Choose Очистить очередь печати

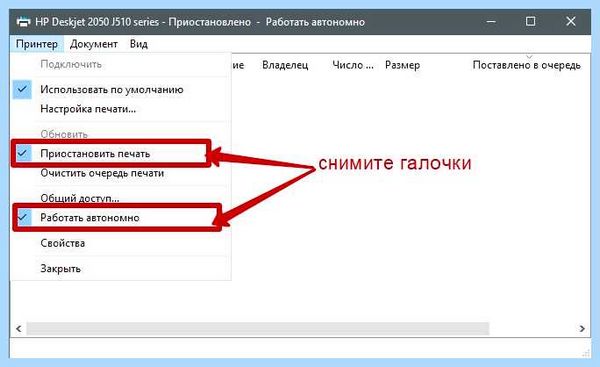[x=122, y=173]
